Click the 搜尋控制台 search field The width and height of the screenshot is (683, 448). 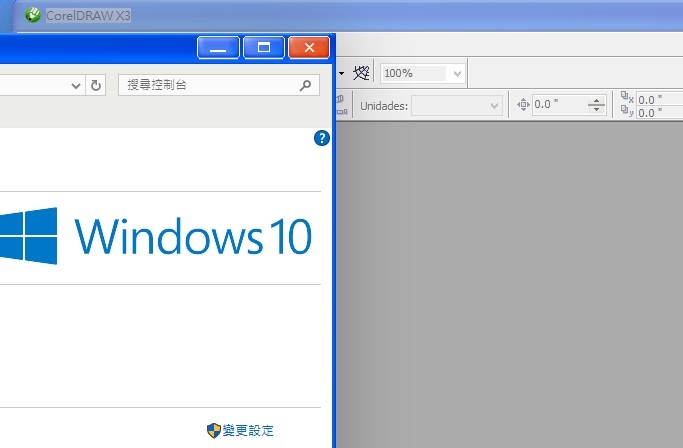[219, 85]
